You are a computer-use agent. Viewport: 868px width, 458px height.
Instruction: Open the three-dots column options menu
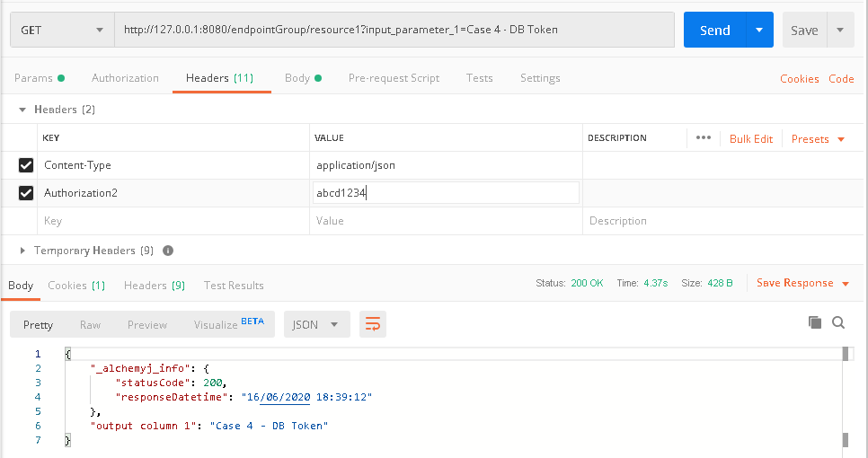tap(704, 138)
